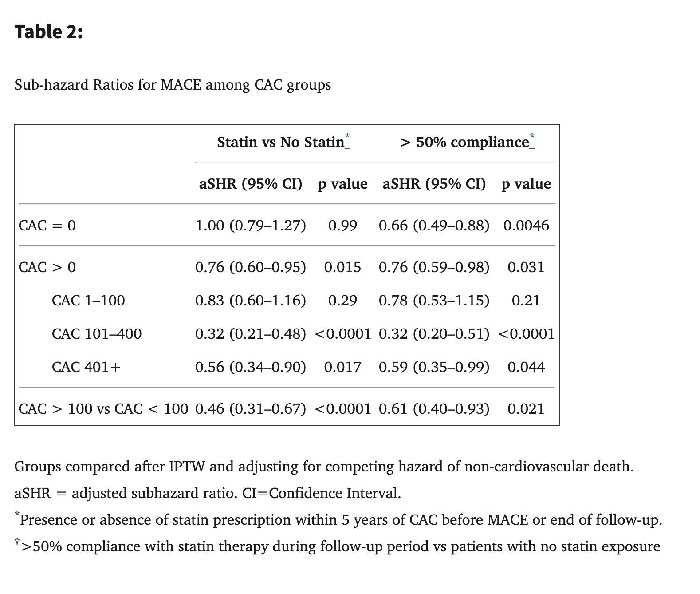Click the IPTW groups compared footnote text
Image resolution: width=700 pixels, height=594 pixels.
click(x=324, y=467)
